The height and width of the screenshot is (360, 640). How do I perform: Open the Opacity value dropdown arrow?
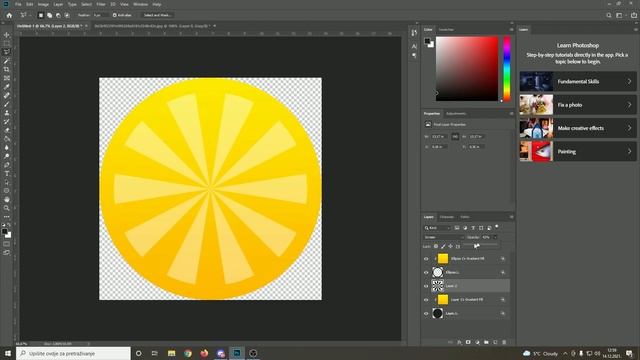pyautogui.click(x=496, y=237)
